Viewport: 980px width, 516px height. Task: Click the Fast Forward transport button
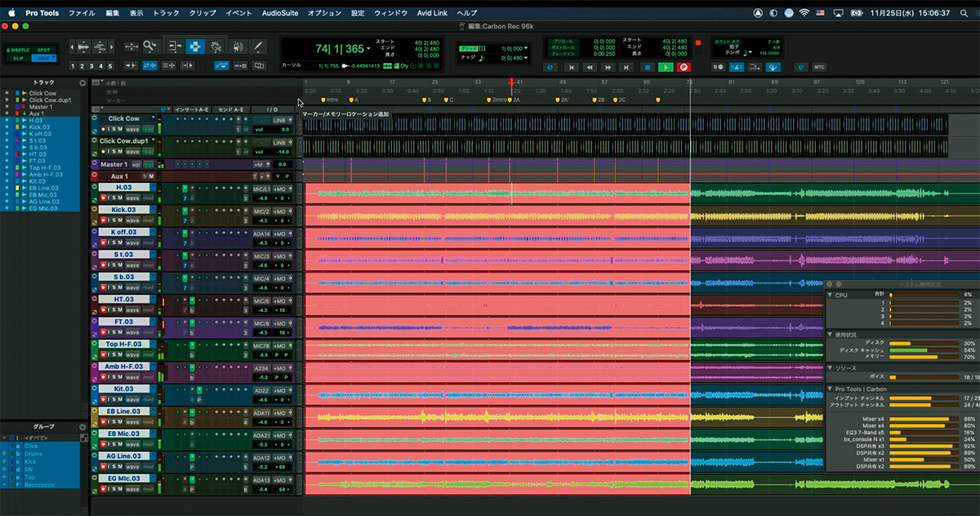point(608,67)
